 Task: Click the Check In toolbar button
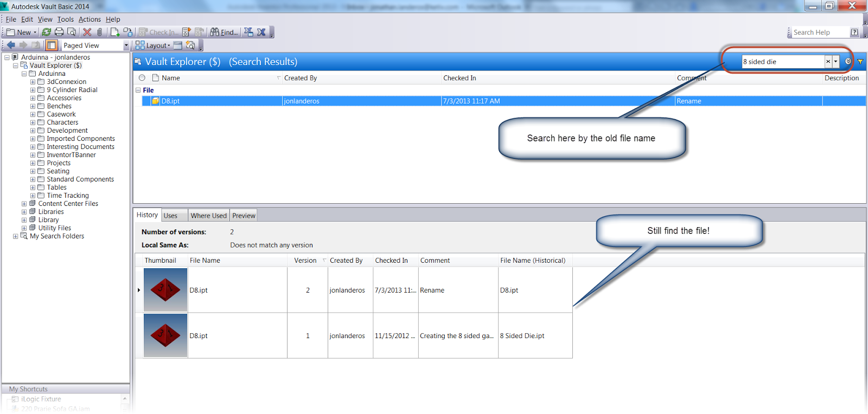158,32
